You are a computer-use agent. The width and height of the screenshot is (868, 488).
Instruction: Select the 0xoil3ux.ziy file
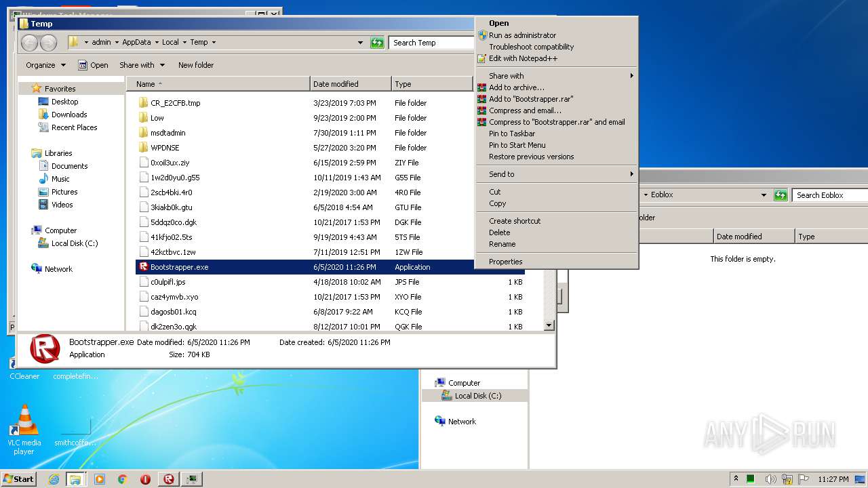point(170,163)
